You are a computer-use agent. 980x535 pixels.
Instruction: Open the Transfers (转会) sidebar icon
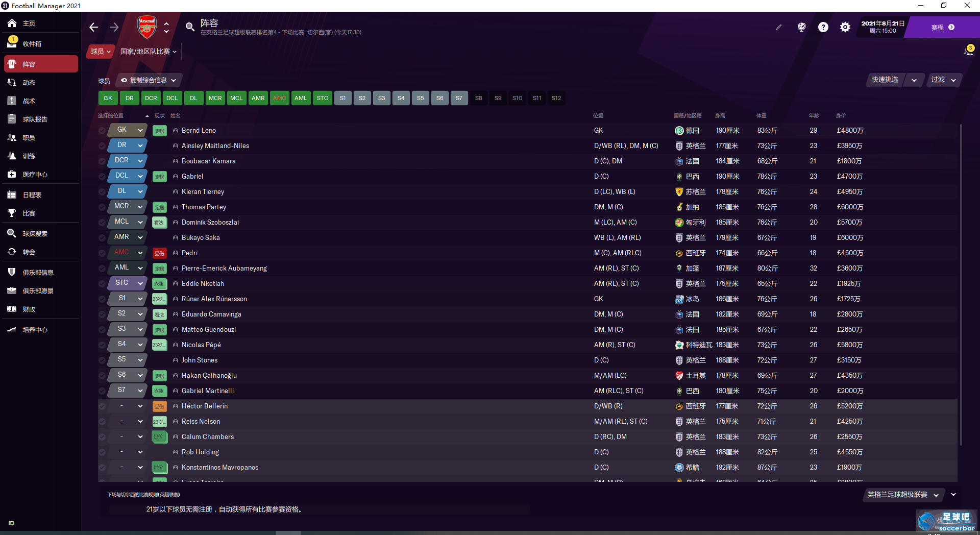point(12,252)
